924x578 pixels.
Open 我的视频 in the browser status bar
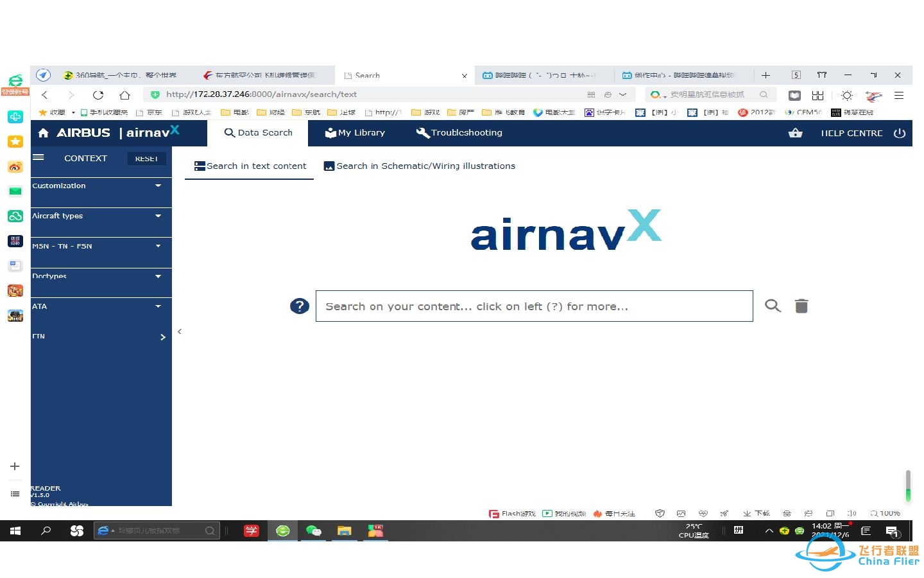(564, 514)
